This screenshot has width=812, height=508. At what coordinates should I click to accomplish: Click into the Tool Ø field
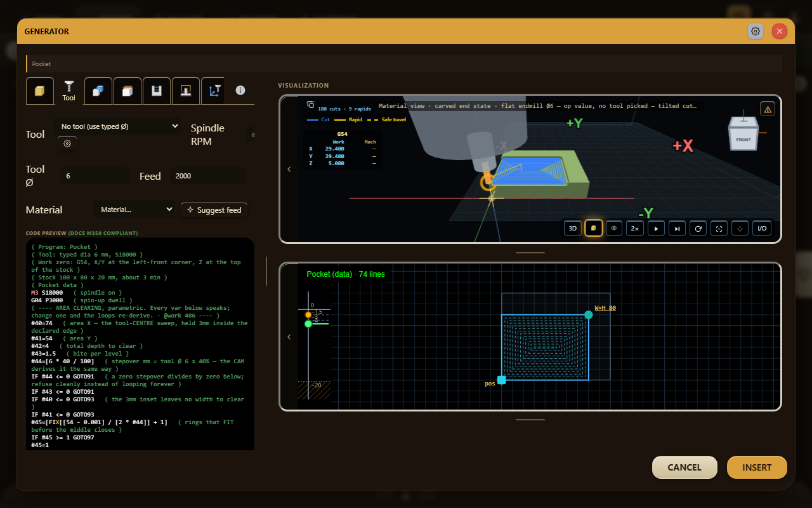coord(95,176)
